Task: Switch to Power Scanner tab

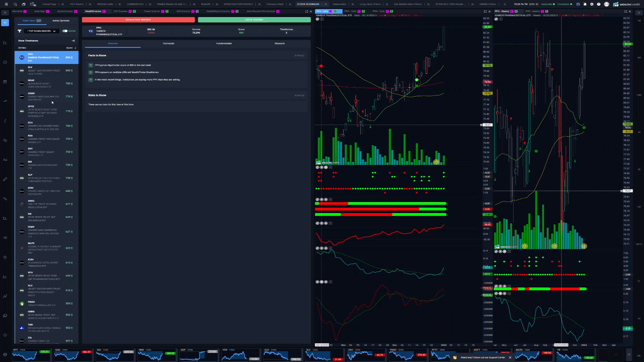Action: [152, 11]
